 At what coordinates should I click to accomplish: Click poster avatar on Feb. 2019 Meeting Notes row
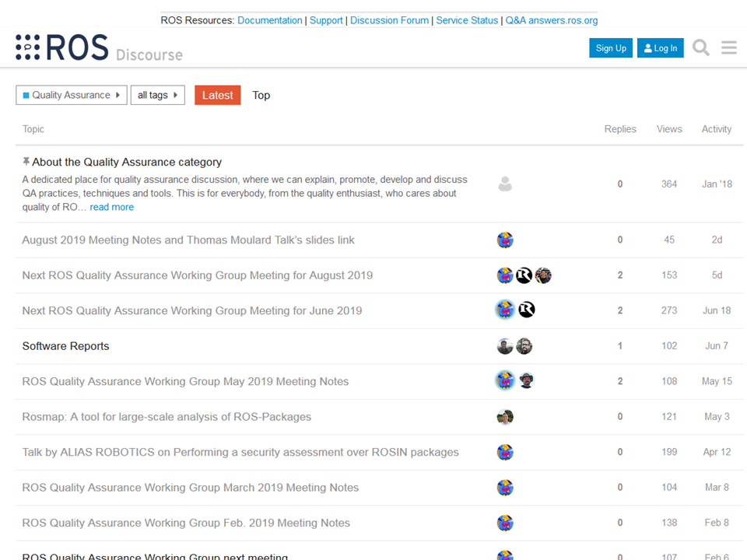click(x=505, y=523)
